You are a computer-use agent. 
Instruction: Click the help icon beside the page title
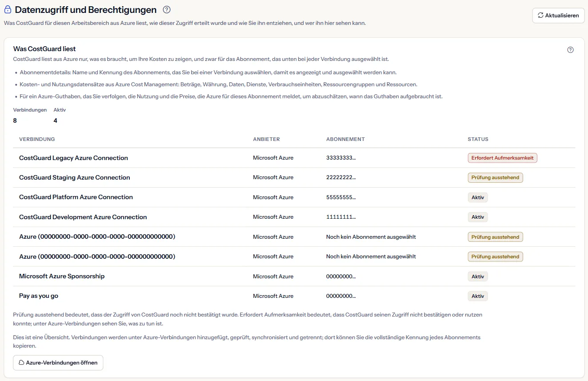point(167,10)
